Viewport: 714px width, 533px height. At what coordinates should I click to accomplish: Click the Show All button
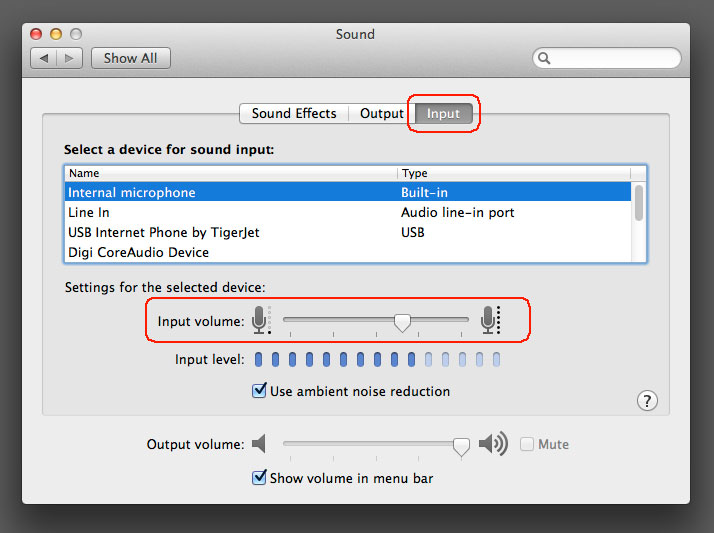tap(131, 58)
